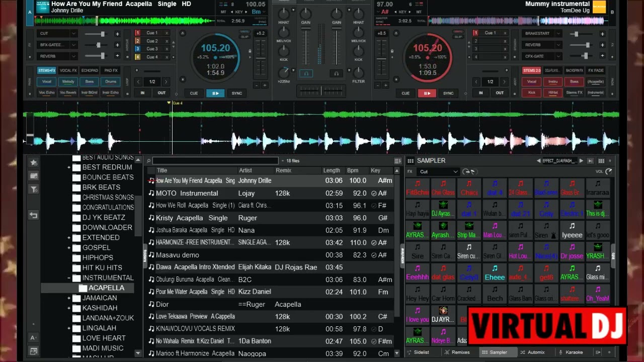Activate the left deck REVERB effect plus

click(117, 56)
